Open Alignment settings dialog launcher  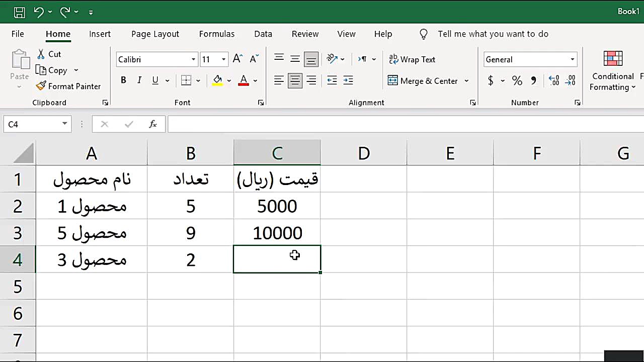pyautogui.click(x=473, y=103)
